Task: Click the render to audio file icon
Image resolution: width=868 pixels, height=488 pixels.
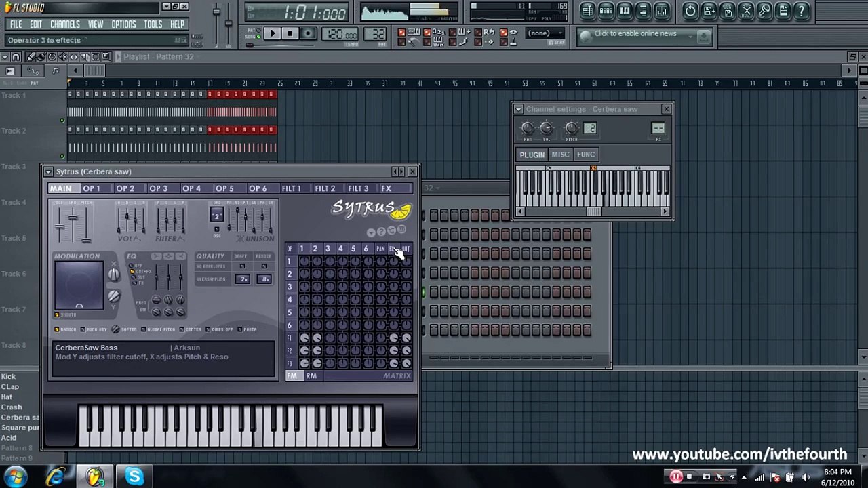Action: (728, 10)
